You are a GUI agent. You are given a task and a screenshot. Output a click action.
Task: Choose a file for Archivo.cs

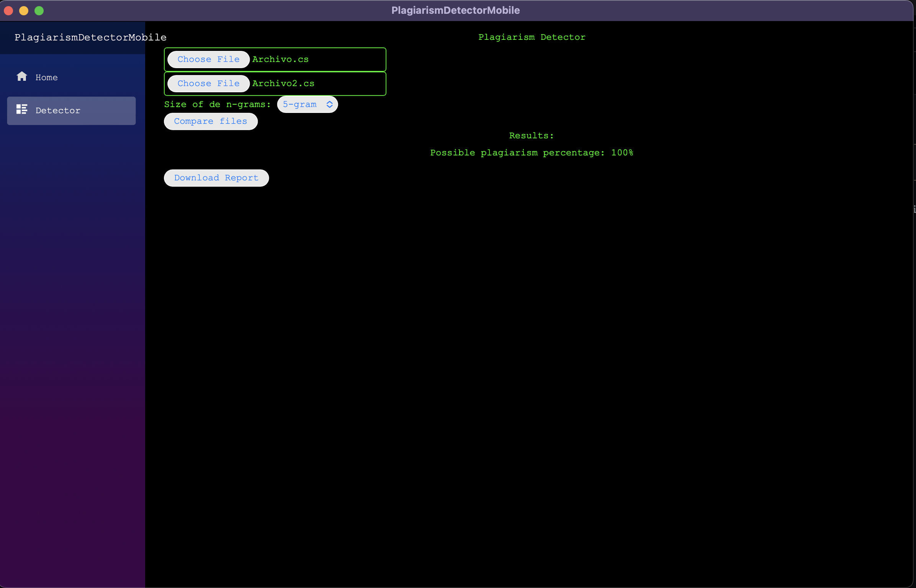pyautogui.click(x=208, y=59)
